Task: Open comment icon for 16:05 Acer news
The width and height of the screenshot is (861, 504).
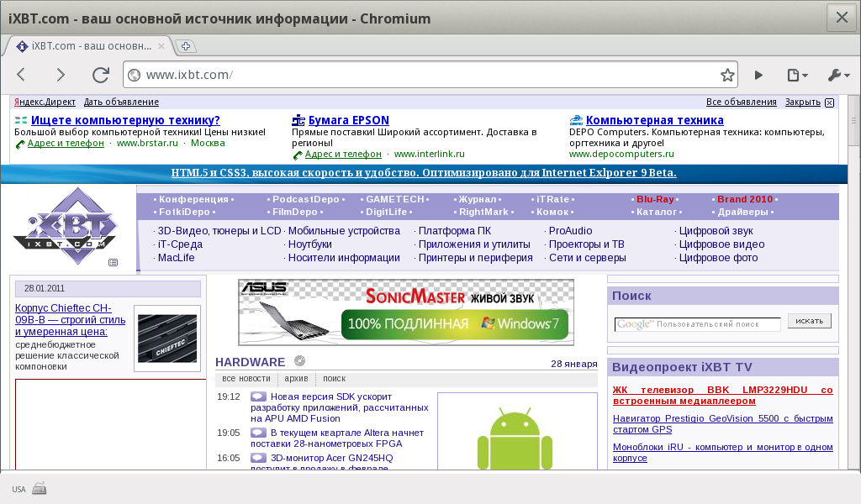Action: tap(258, 458)
